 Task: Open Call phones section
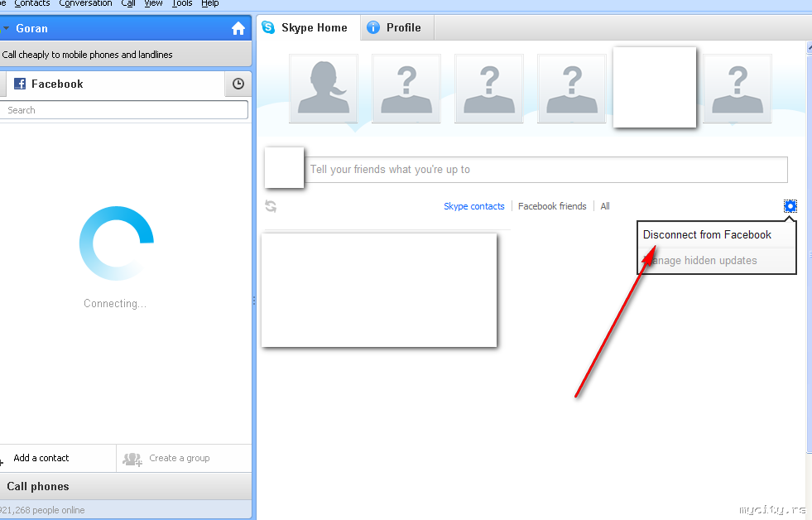pyautogui.click(x=125, y=486)
